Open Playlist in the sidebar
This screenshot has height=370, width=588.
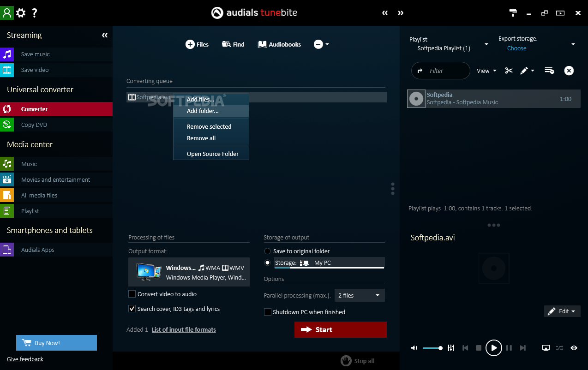56,211
